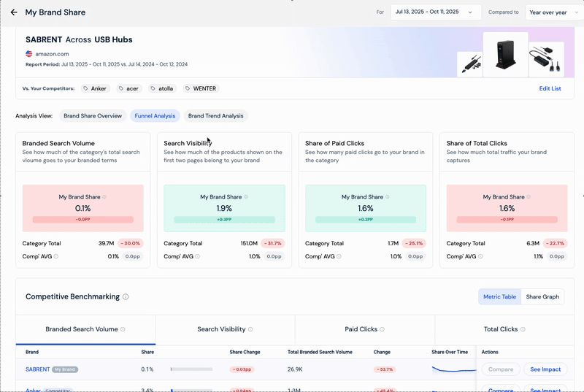Click the -0.03pp share change badge

[242, 369]
